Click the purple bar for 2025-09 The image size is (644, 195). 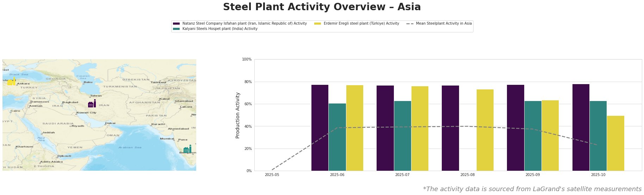click(x=515, y=128)
